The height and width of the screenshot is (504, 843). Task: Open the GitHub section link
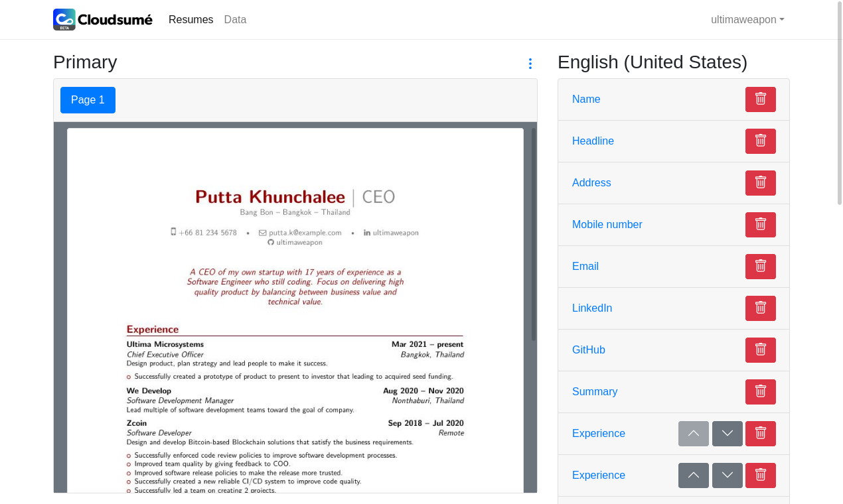[x=589, y=350]
